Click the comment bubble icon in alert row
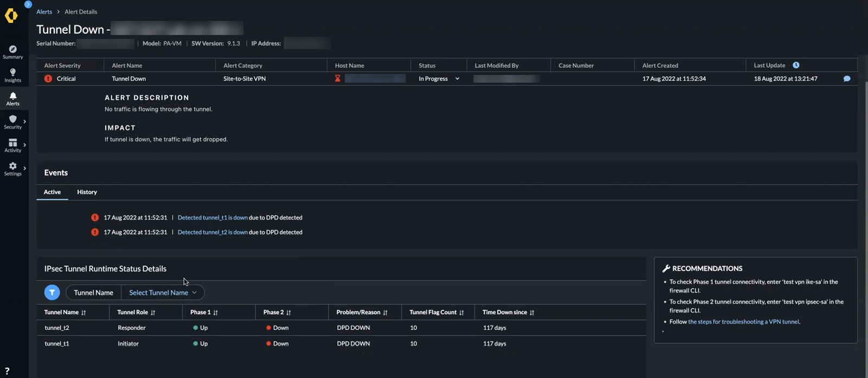Image resolution: width=868 pixels, height=378 pixels. tap(846, 79)
